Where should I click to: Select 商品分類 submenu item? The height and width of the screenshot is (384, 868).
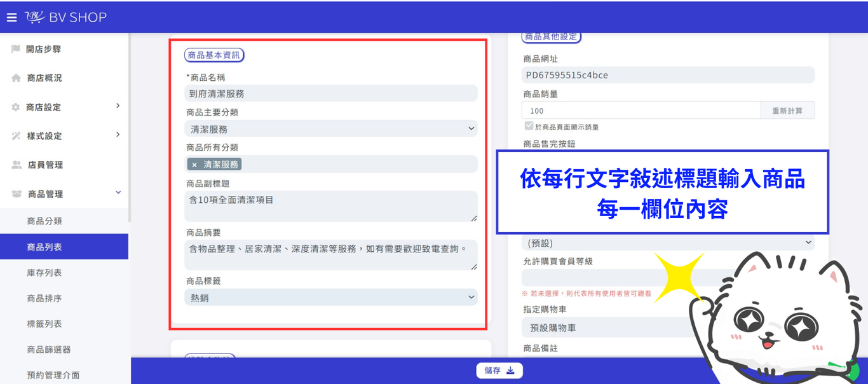point(44,221)
